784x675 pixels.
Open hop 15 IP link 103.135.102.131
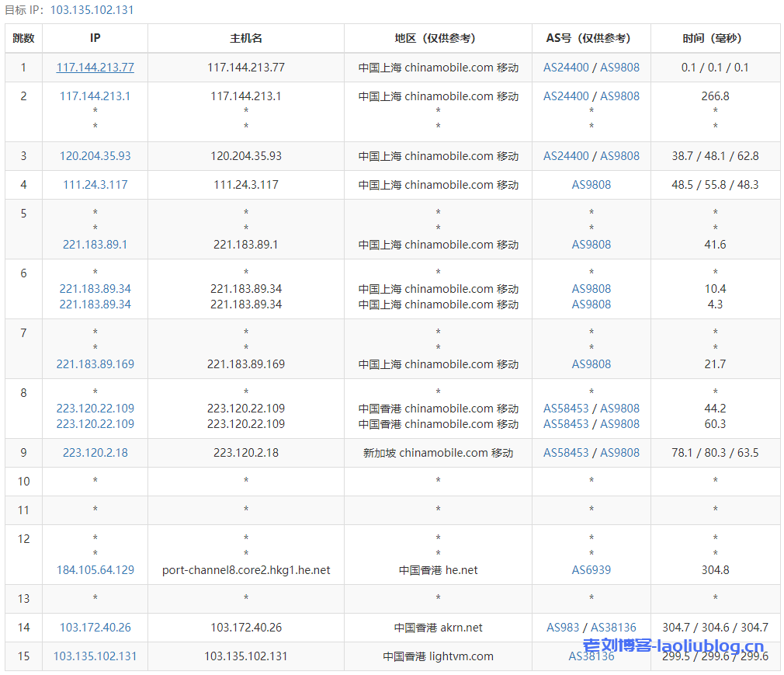click(95, 656)
